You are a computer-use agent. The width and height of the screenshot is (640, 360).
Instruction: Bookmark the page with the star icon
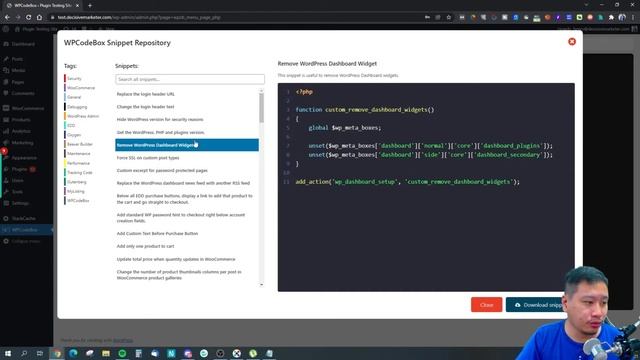[x=449, y=17]
